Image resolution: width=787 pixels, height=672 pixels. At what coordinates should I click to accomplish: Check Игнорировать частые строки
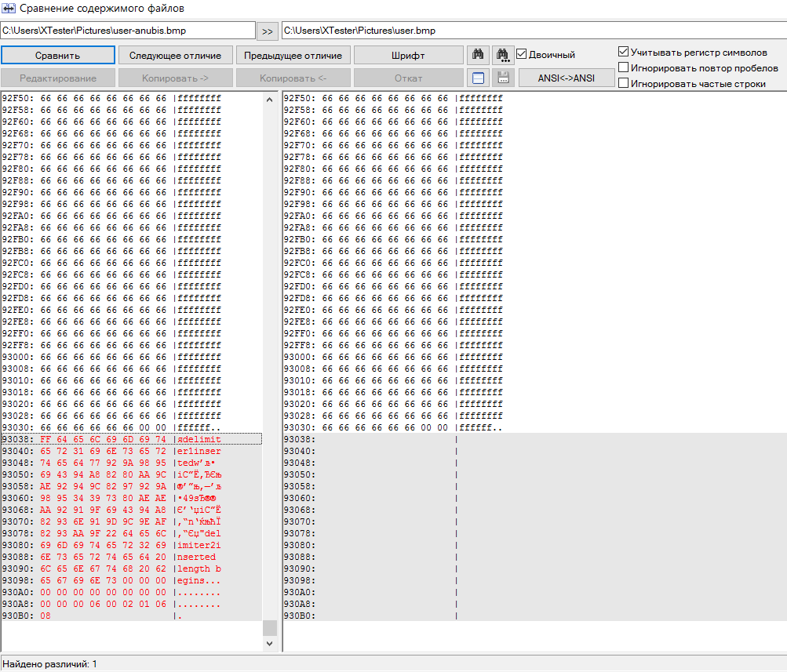click(x=624, y=83)
